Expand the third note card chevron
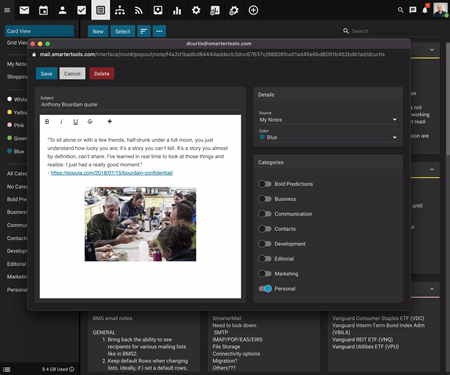The width and height of the screenshot is (450, 375). [x=432, y=289]
